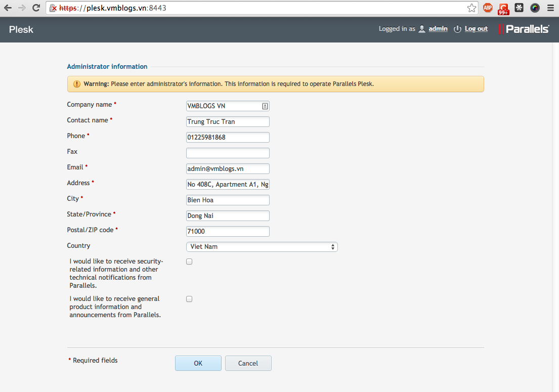Click the admin user link
Image resolution: width=559 pixels, height=392 pixels.
[438, 29]
